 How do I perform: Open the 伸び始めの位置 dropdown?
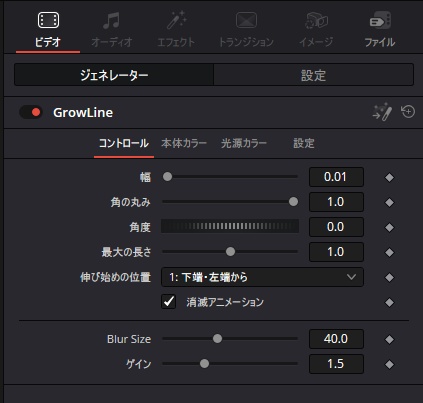(x=262, y=277)
